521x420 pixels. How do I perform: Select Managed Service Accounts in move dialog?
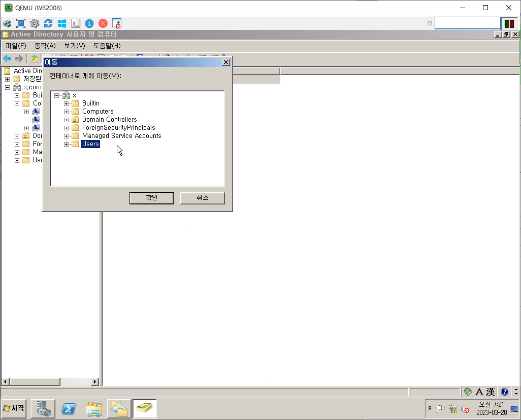tap(121, 136)
